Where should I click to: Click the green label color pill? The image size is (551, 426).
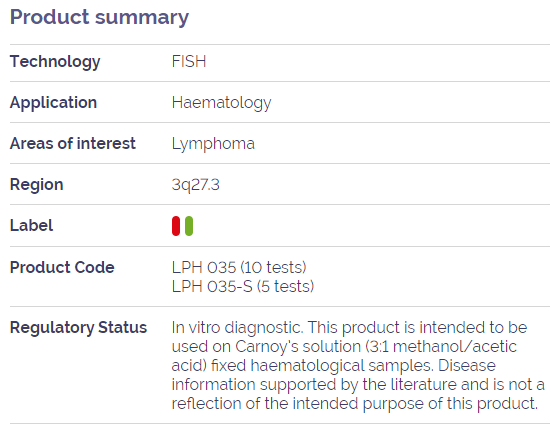pyautogui.click(x=189, y=226)
